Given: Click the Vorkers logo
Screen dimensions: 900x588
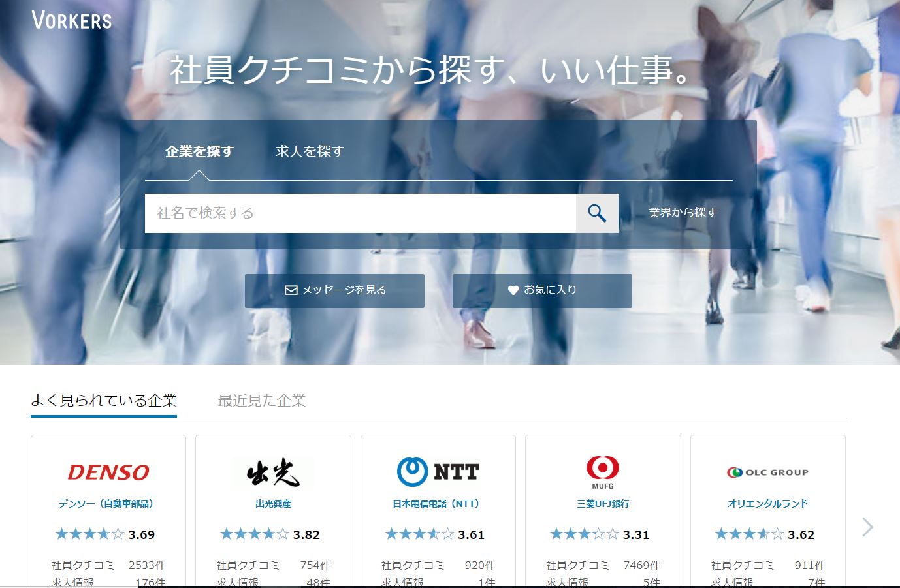Looking at the screenshot, I should [x=72, y=20].
